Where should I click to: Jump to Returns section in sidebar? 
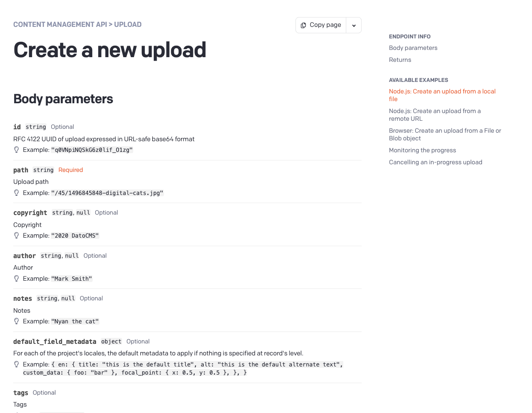400,60
